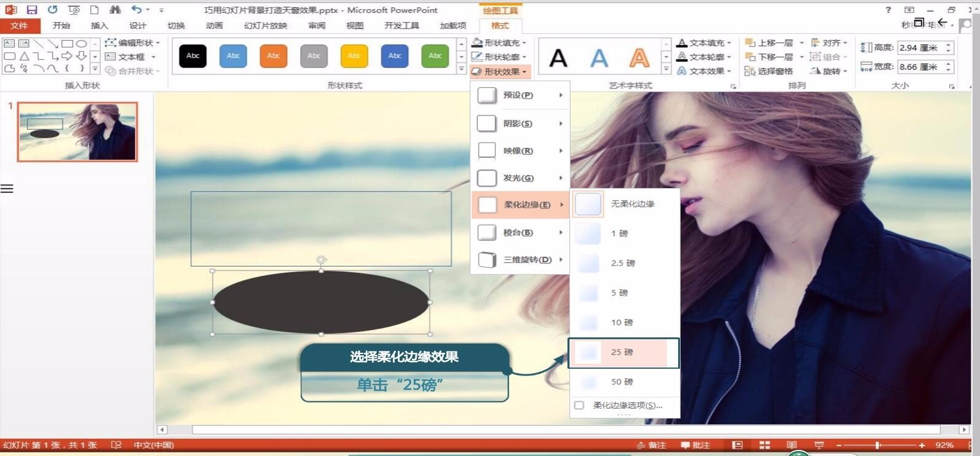Click the 编辑形状 edit shape icon
Viewport: 980px width, 456px height.
pos(111,42)
